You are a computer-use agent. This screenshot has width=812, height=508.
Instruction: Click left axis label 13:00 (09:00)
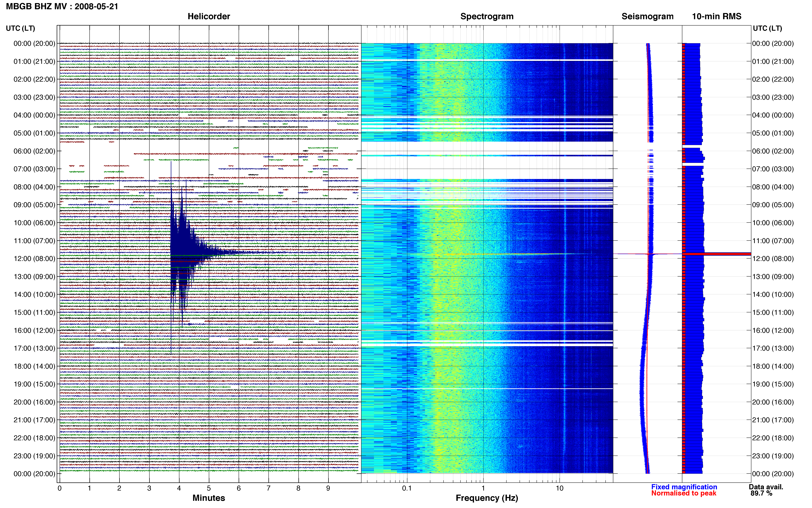click(34, 277)
